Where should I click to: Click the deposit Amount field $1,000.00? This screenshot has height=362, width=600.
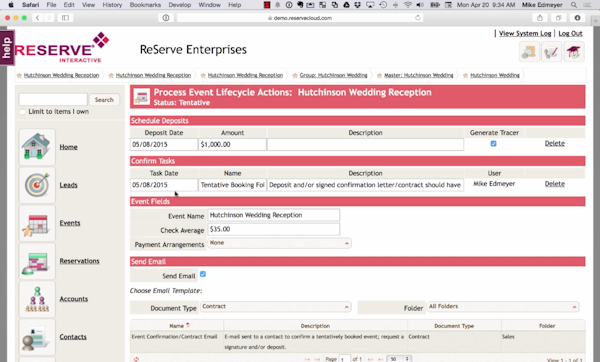tap(232, 144)
